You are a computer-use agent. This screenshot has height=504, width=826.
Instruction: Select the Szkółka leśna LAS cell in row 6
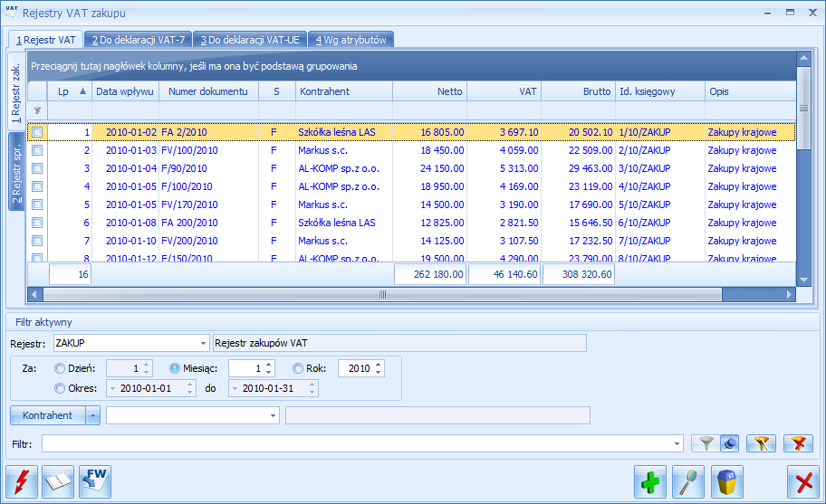[x=344, y=223]
